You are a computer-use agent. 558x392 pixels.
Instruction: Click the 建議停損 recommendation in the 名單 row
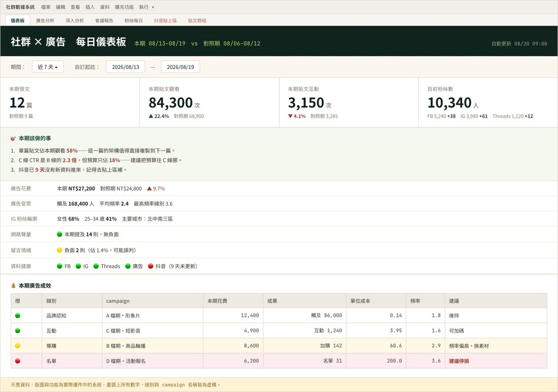[459, 361]
